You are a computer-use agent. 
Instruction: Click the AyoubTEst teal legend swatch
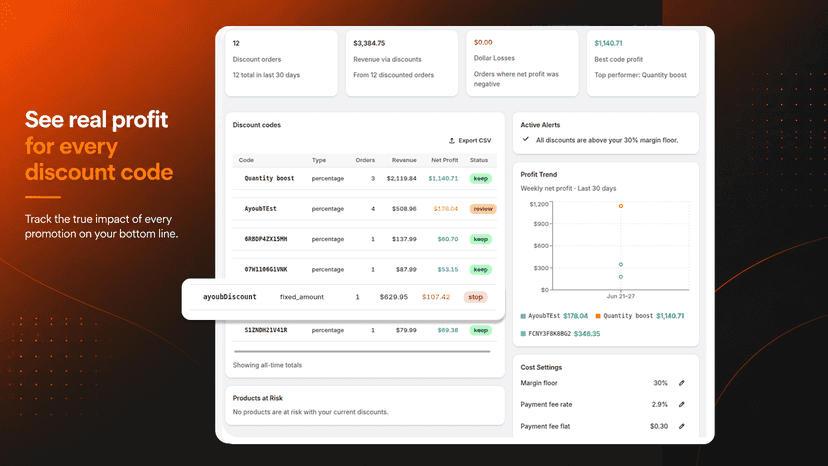pos(523,316)
